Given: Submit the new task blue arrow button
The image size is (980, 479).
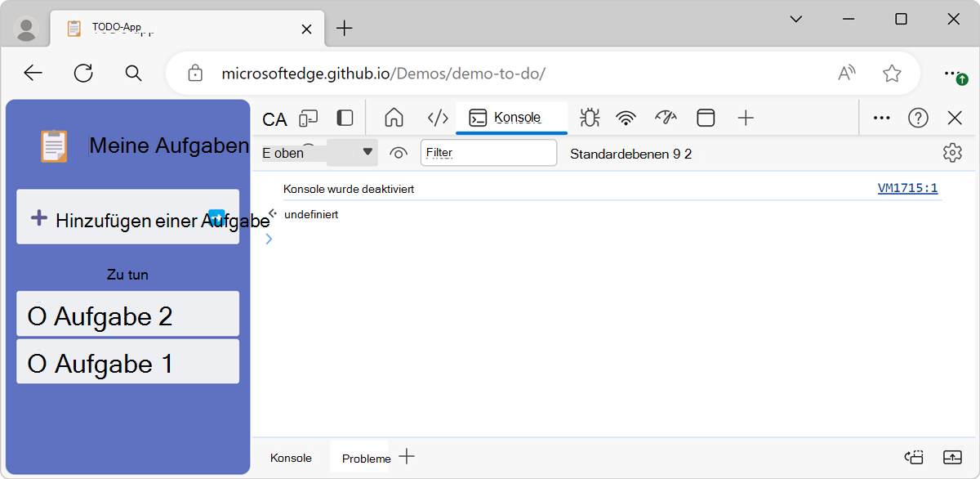Looking at the screenshot, I should (216, 217).
